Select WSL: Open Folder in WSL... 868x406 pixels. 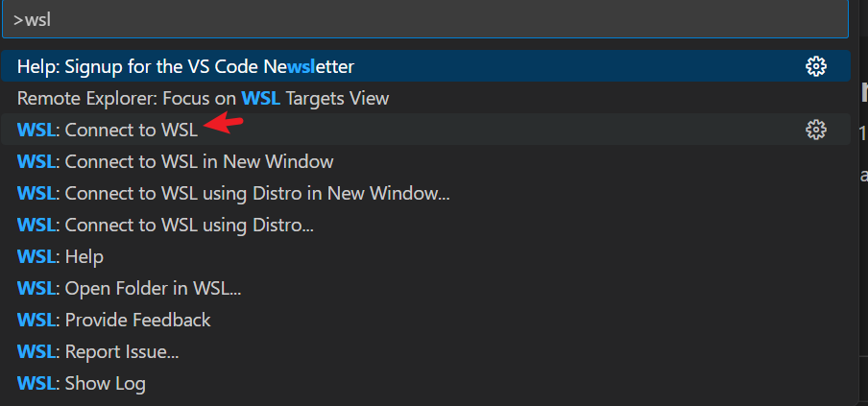[425, 288]
